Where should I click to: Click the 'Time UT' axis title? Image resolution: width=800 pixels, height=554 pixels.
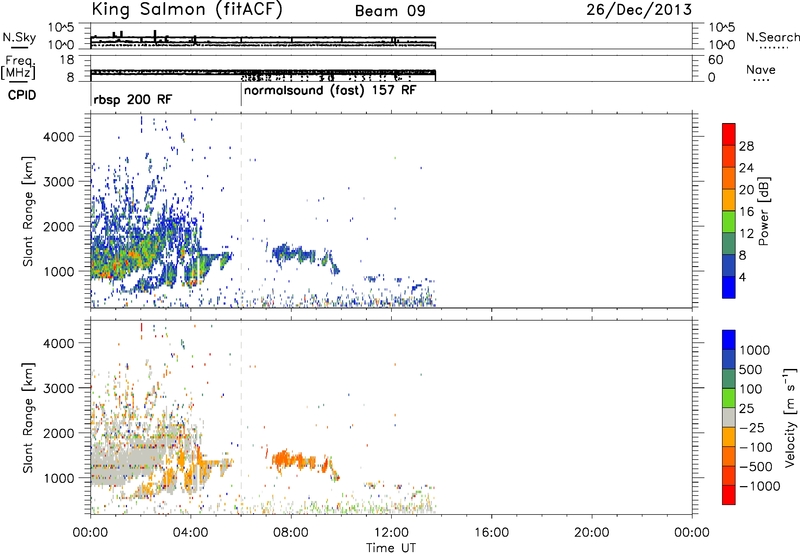(391, 548)
